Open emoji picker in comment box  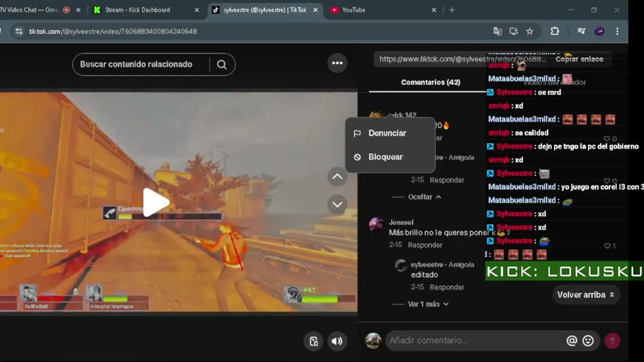(x=588, y=341)
